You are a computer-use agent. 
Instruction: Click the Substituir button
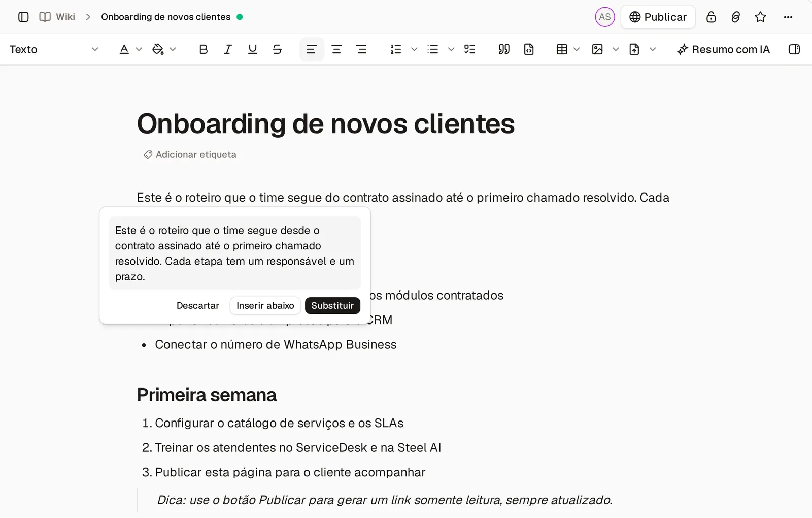click(332, 306)
